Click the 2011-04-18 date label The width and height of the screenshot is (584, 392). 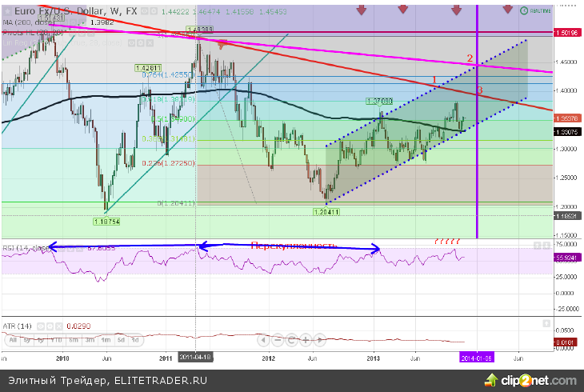coord(197,358)
